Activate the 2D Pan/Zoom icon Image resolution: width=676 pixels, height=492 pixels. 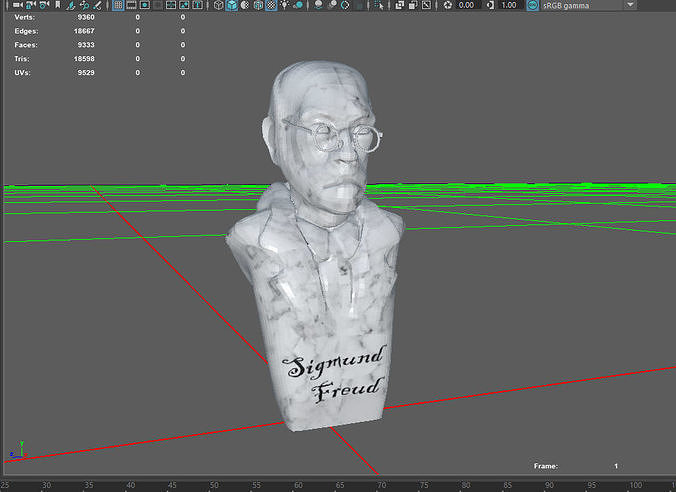(x=84, y=5)
